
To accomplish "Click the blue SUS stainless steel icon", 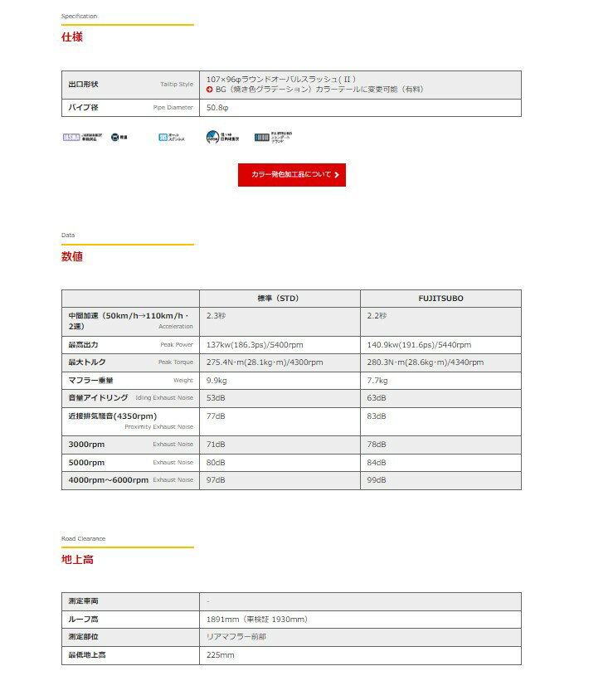I will pyautogui.click(x=163, y=137).
